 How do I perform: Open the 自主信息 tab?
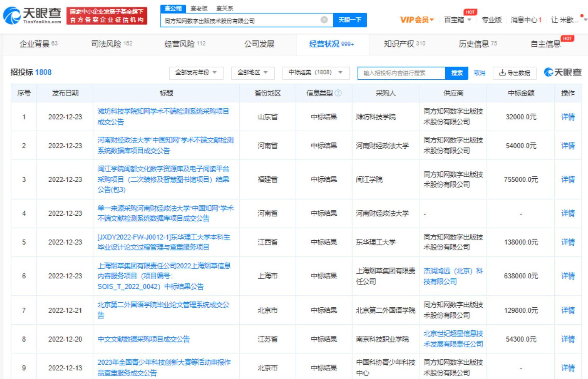coord(546,44)
